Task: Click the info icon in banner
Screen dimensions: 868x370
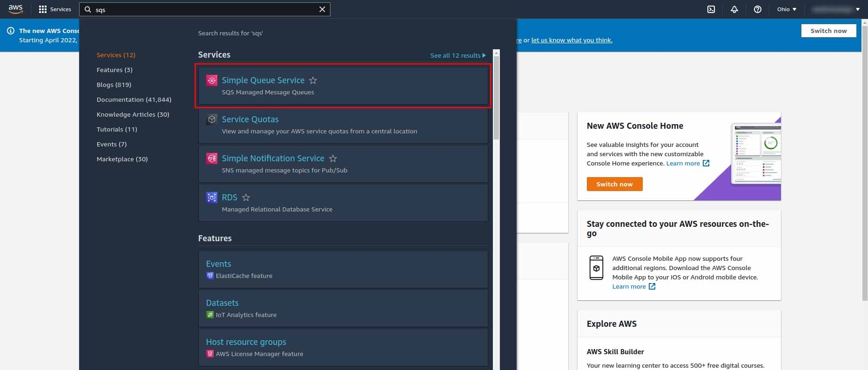Action: pyautogui.click(x=10, y=31)
